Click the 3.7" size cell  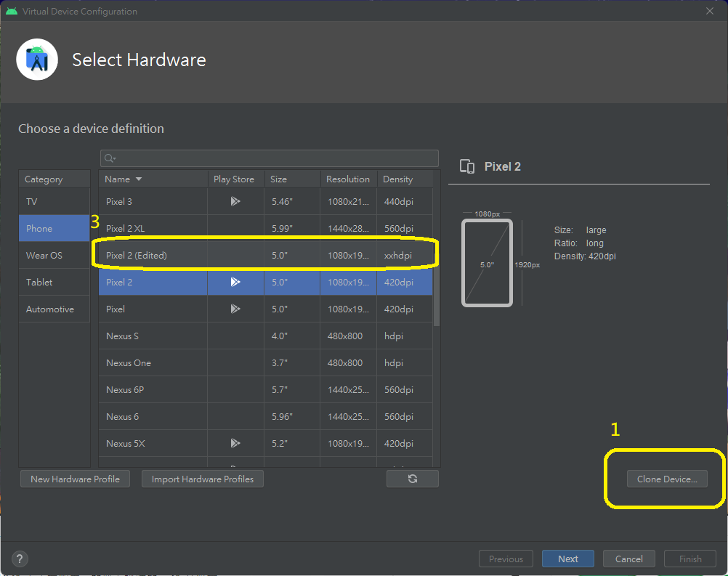[x=292, y=363]
